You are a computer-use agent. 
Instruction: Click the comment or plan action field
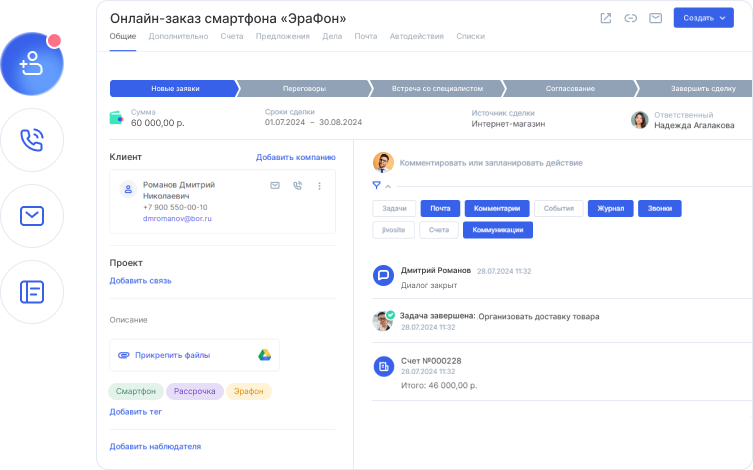490,162
